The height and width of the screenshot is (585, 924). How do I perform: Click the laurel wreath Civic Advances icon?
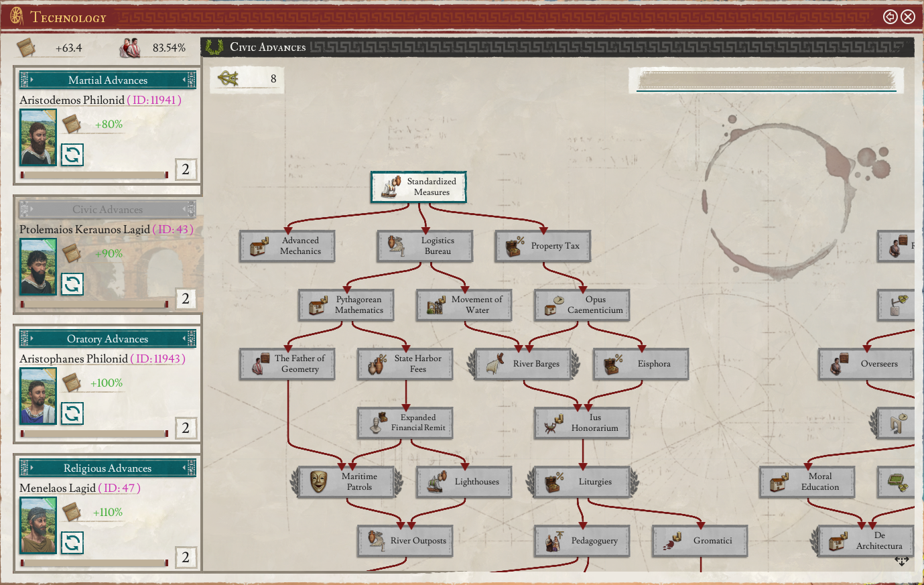coord(214,47)
